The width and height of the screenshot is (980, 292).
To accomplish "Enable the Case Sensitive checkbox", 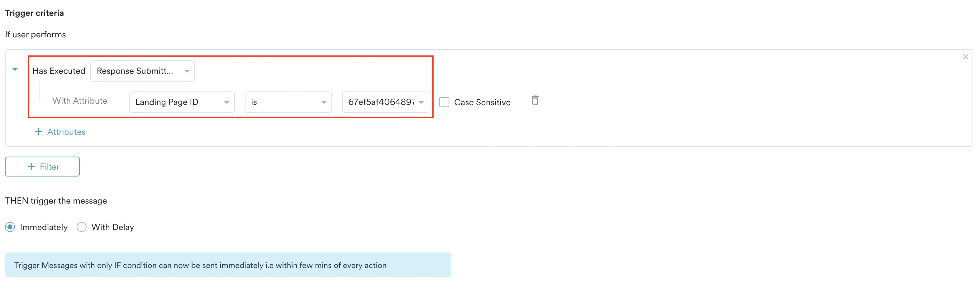I will click(x=444, y=102).
